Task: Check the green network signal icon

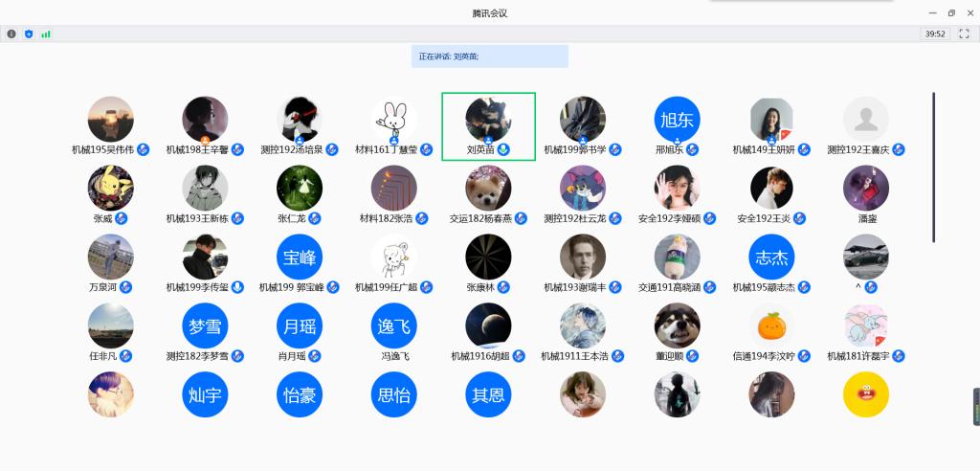Action: click(46, 34)
